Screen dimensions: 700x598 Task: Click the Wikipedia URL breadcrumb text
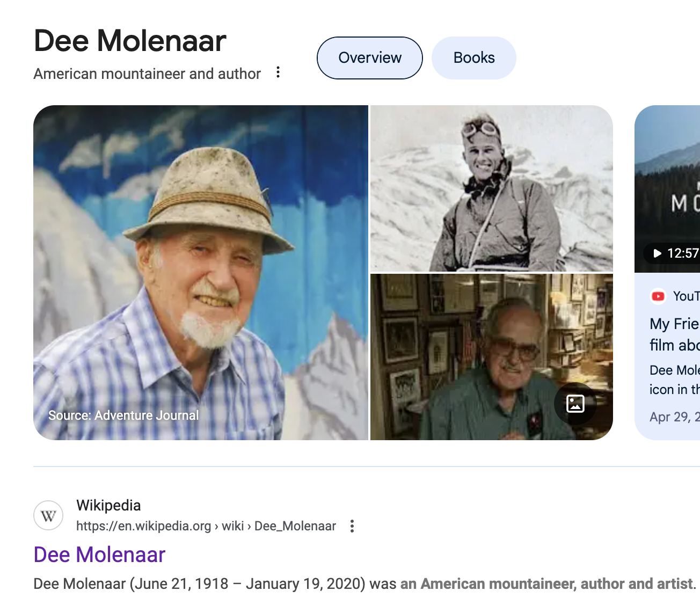pyautogui.click(x=206, y=526)
